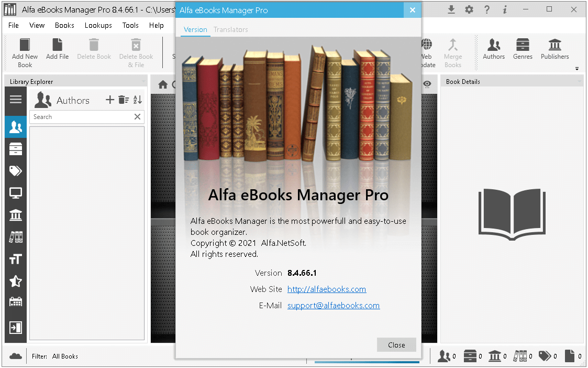
Task: Click the Web Update globe icon
Action: click(x=427, y=45)
